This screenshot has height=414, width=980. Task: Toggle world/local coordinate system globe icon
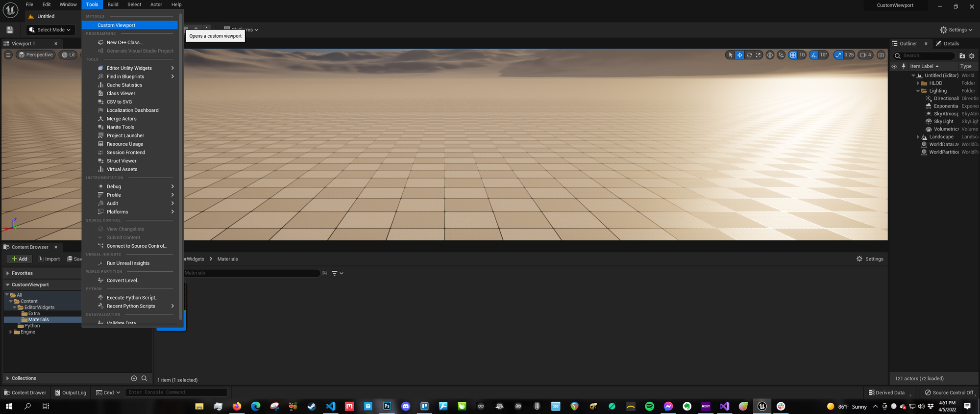[x=770, y=55]
